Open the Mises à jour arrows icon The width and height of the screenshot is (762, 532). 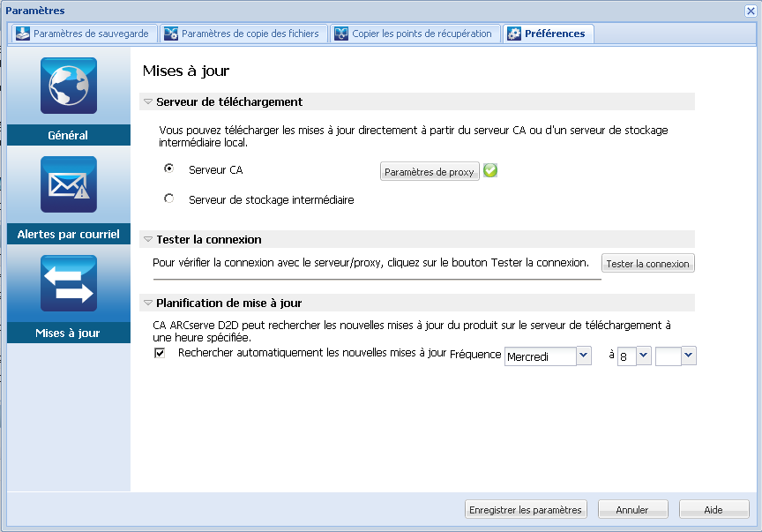coord(69,283)
